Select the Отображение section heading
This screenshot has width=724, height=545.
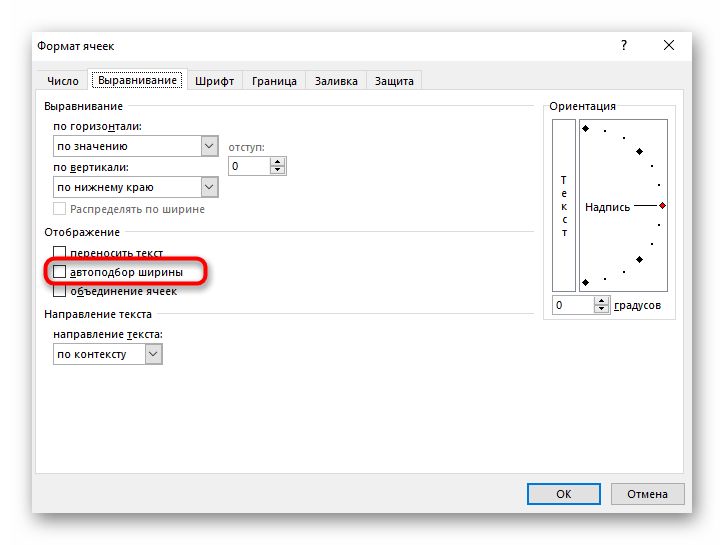click(x=82, y=232)
